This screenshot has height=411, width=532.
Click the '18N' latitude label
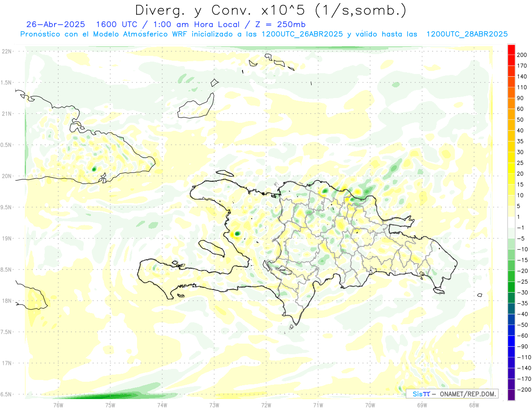7,301
